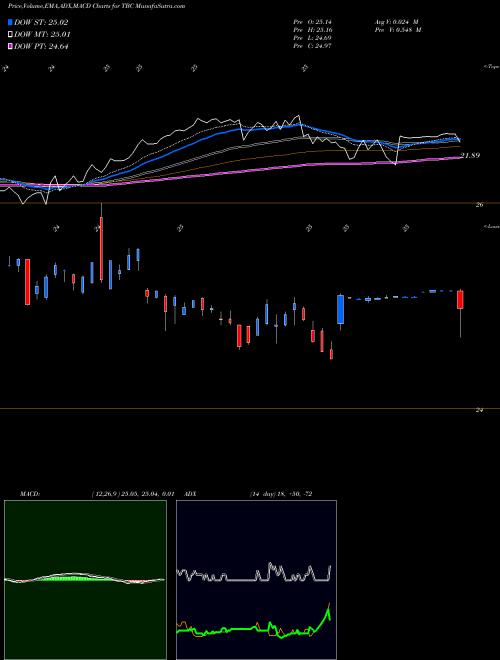Click the 'Pre C: 24.97' value

pos(312,46)
